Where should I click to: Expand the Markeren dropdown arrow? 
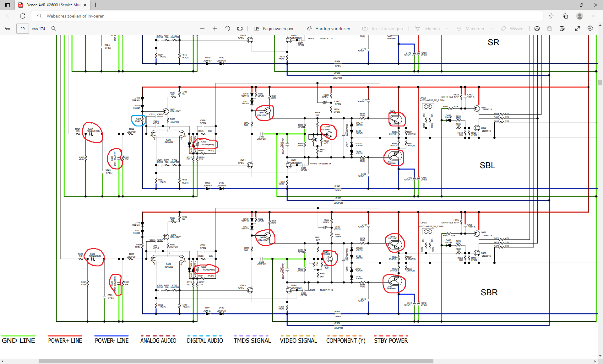(x=492, y=29)
